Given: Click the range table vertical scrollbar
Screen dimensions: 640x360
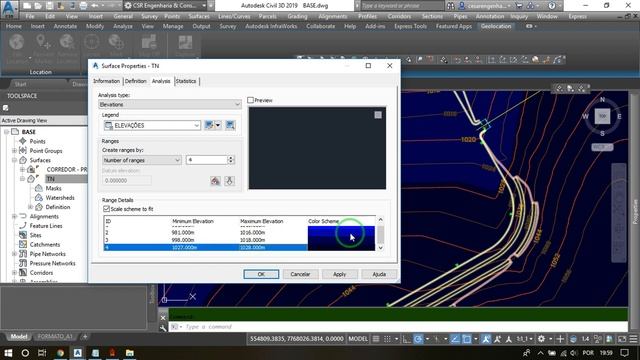Looking at the screenshot, I should click(380, 234).
